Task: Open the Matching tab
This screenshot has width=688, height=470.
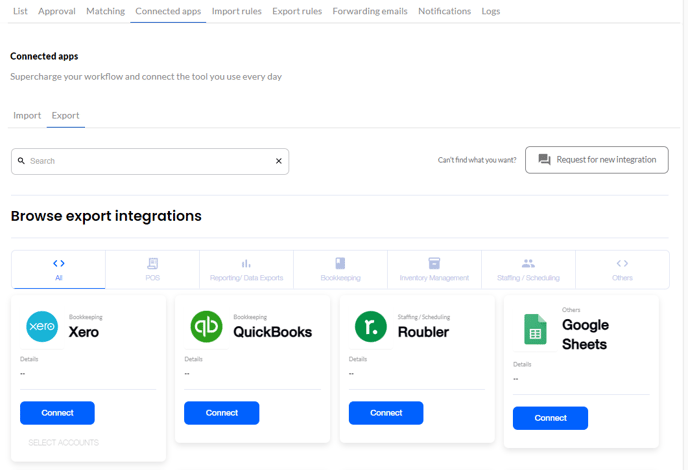Action: pos(105,11)
